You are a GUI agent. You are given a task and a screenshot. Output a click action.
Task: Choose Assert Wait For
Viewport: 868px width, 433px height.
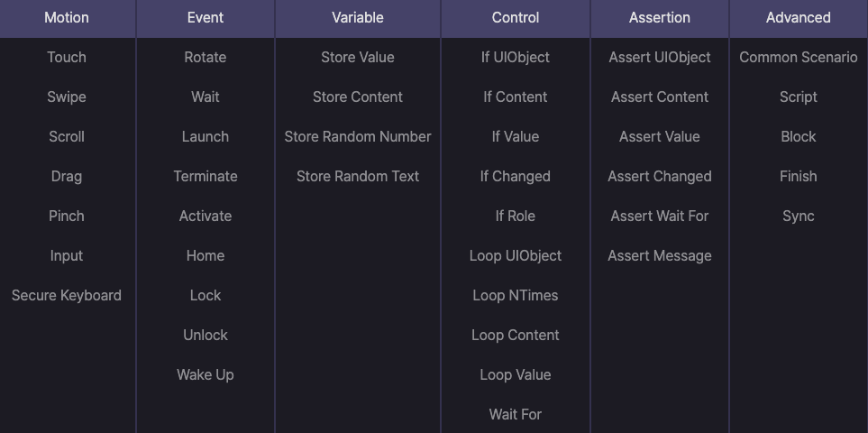pyautogui.click(x=659, y=216)
